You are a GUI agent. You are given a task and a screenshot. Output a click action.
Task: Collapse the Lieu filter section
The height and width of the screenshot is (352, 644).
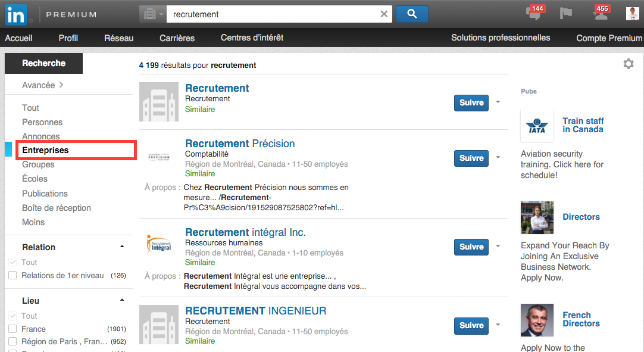point(122,300)
